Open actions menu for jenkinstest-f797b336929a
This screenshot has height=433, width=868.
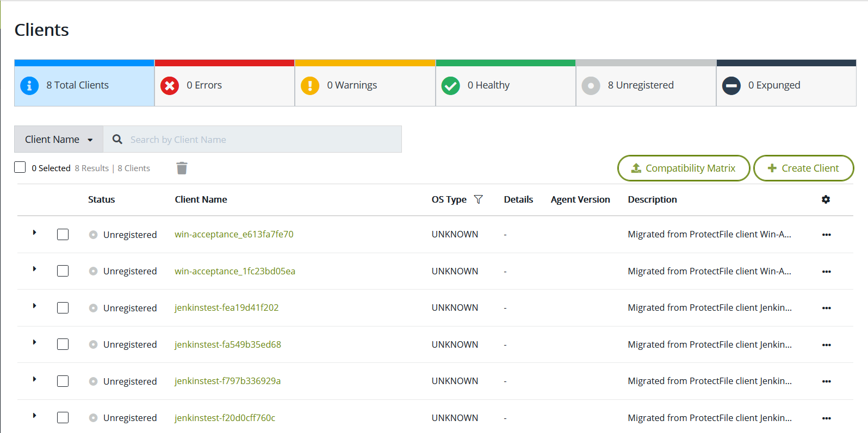(827, 381)
